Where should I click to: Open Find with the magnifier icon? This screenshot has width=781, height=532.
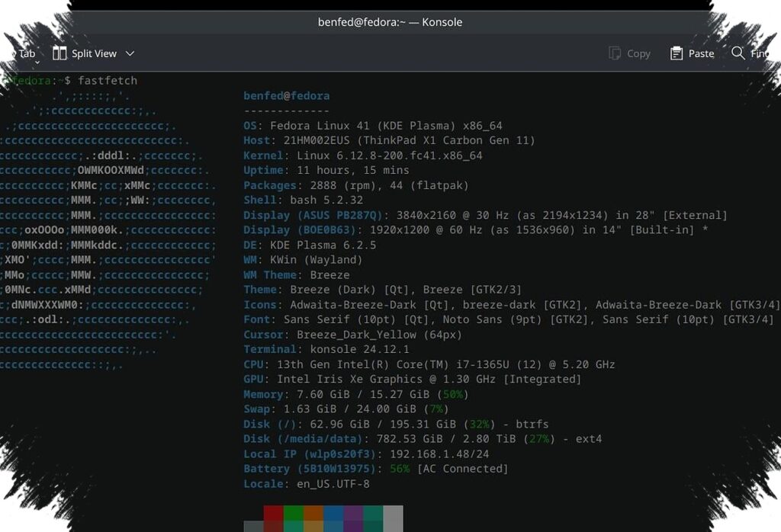[x=738, y=53]
